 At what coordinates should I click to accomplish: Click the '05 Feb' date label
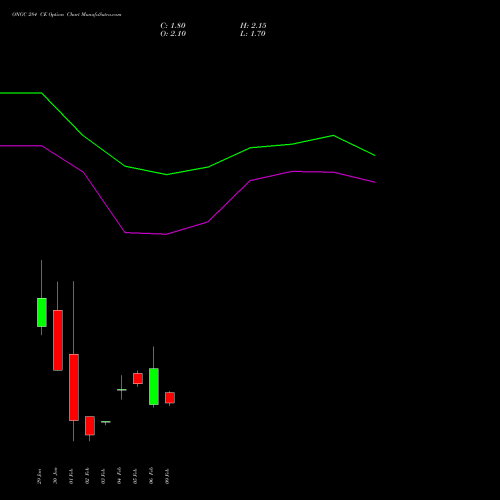coord(135,476)
